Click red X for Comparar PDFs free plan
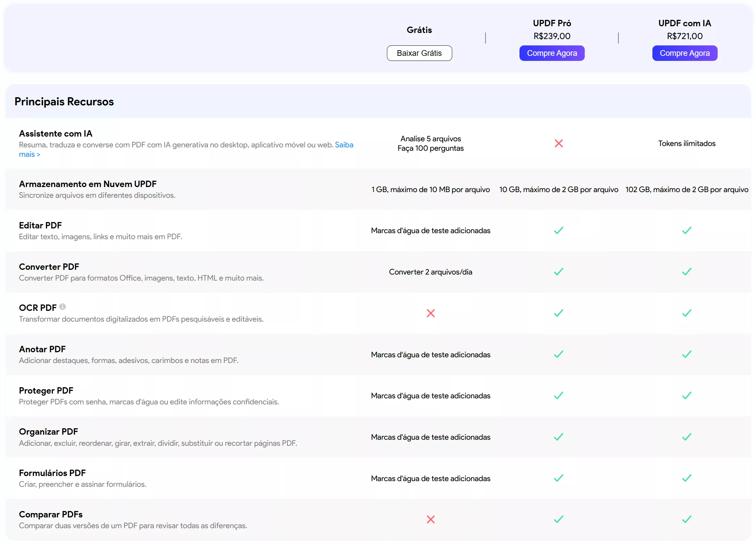The height and width of the screenshot is (545, 756). pos(431,519)
